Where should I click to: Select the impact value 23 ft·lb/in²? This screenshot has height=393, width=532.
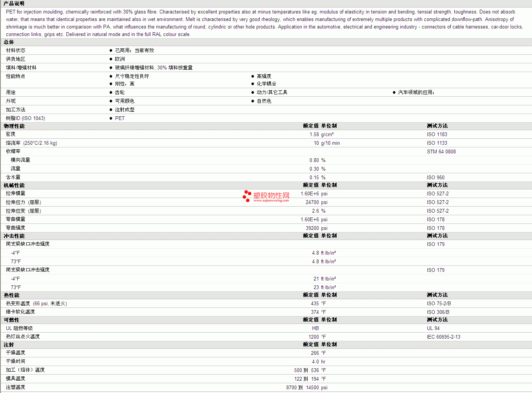coord(325,287)
